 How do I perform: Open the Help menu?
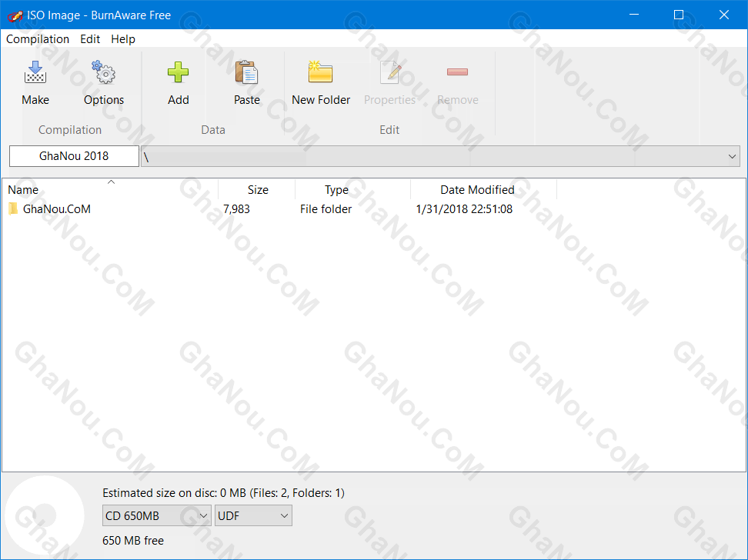click(123, 39)
